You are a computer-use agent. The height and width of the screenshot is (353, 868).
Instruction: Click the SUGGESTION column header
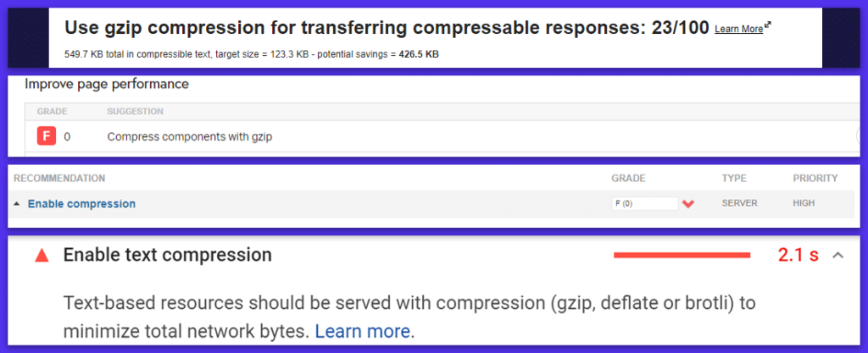point(135,111)
